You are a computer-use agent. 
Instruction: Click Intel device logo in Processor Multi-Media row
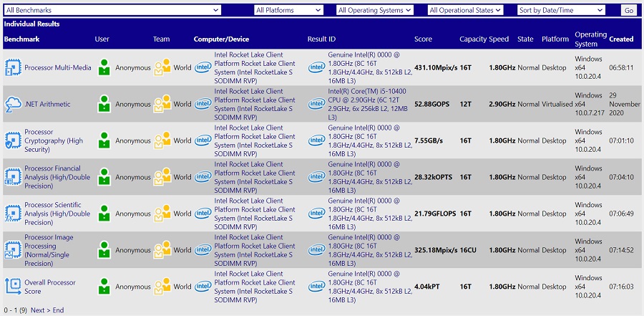tap(203, 67)
